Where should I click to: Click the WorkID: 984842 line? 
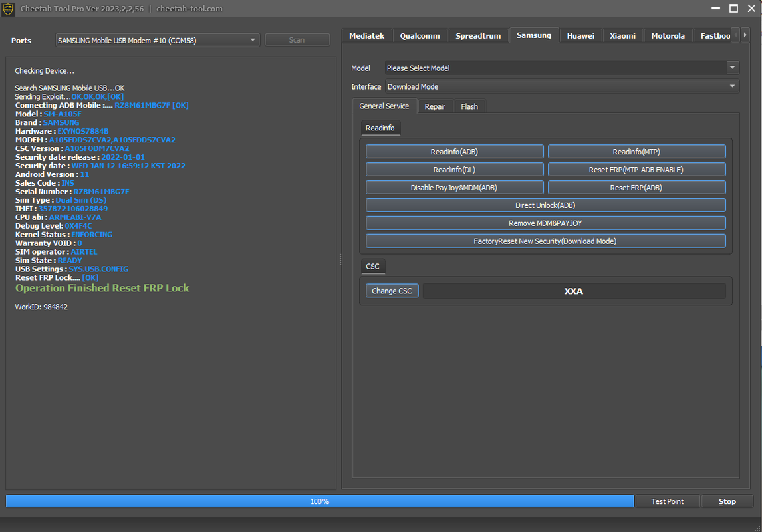[x=41, y=307]
